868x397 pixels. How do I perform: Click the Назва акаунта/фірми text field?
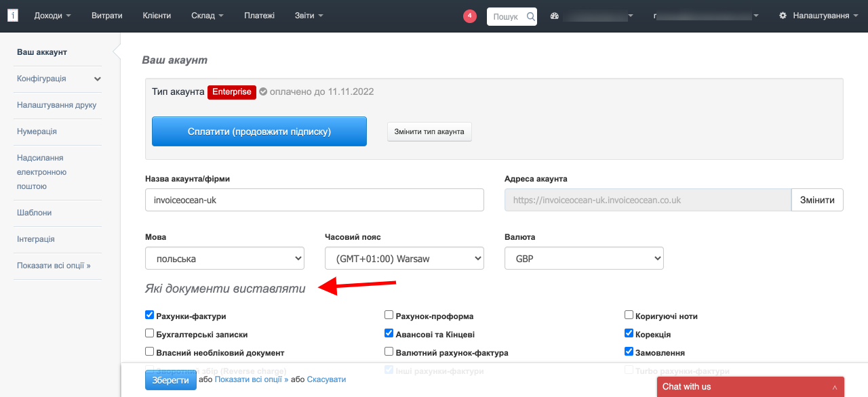[314, 200]
